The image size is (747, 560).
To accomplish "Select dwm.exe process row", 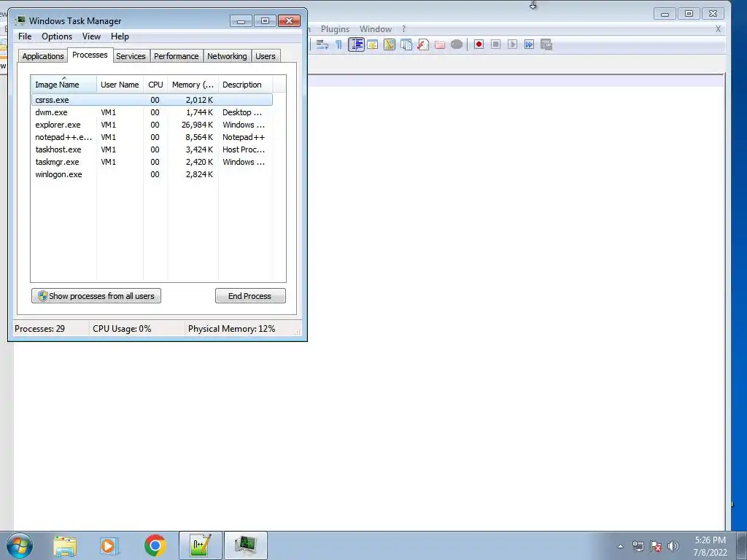I will click(x=152, y=112).
